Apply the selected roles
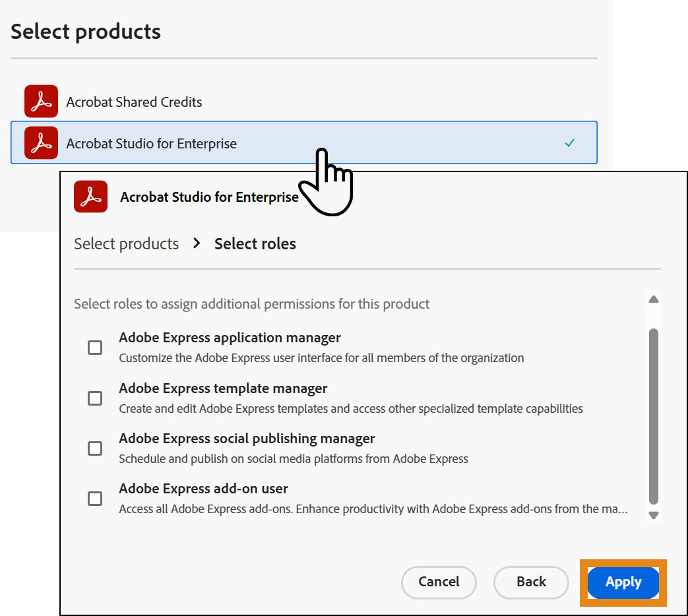Viewport: 688px width, 616px height. (x=623, y=582)
